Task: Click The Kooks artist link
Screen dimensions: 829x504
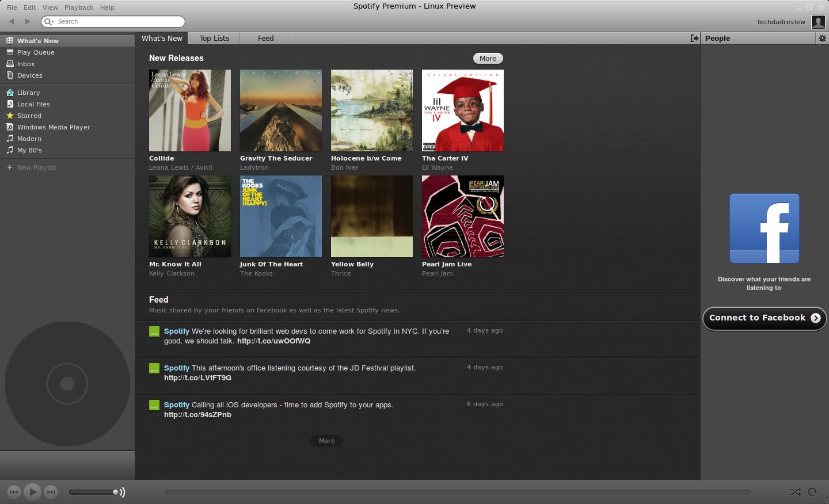Action: tap(256, 273)
